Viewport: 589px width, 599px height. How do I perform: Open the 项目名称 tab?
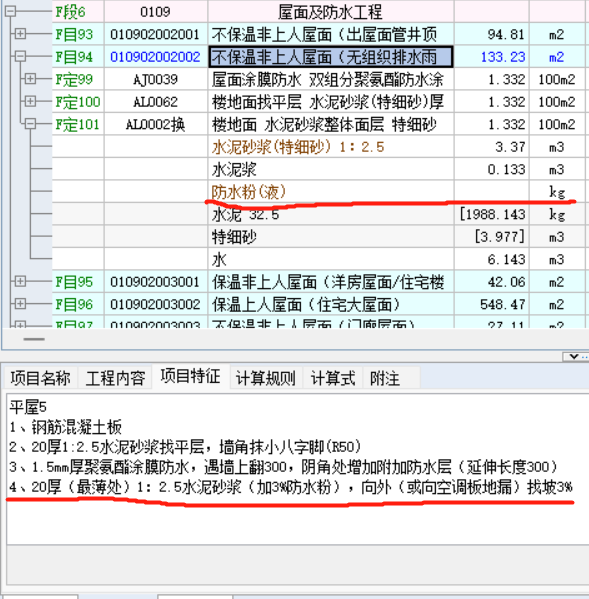coord(40,378)
